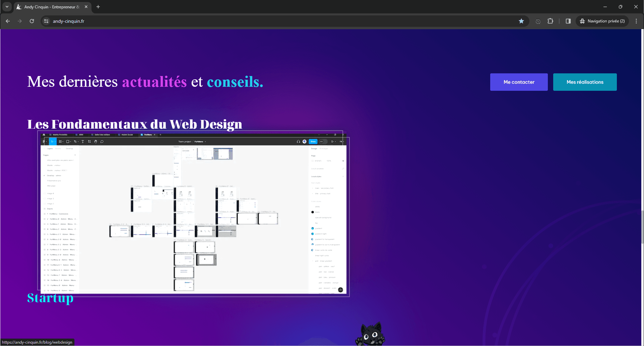Toggle the browser side panel
644x346 pixels.
568,21
